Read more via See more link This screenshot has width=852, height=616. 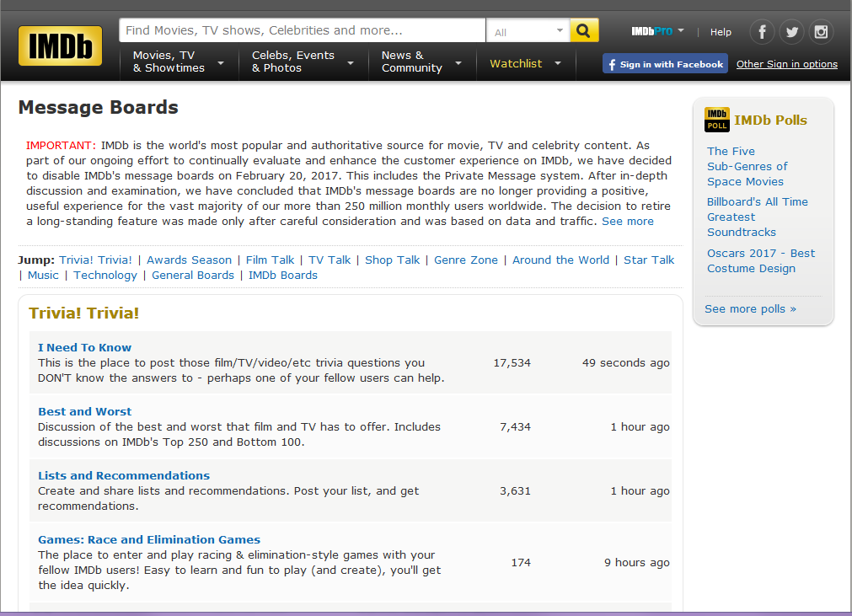628,221
